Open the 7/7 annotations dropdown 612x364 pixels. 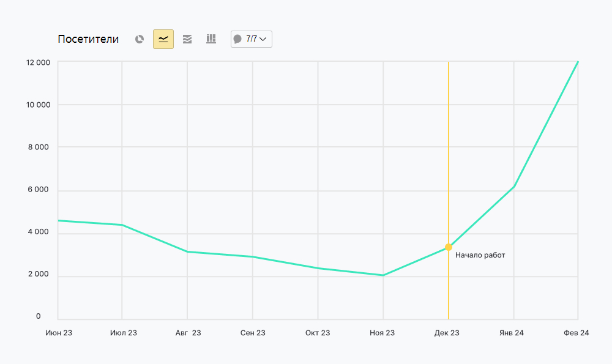[252, 39]
